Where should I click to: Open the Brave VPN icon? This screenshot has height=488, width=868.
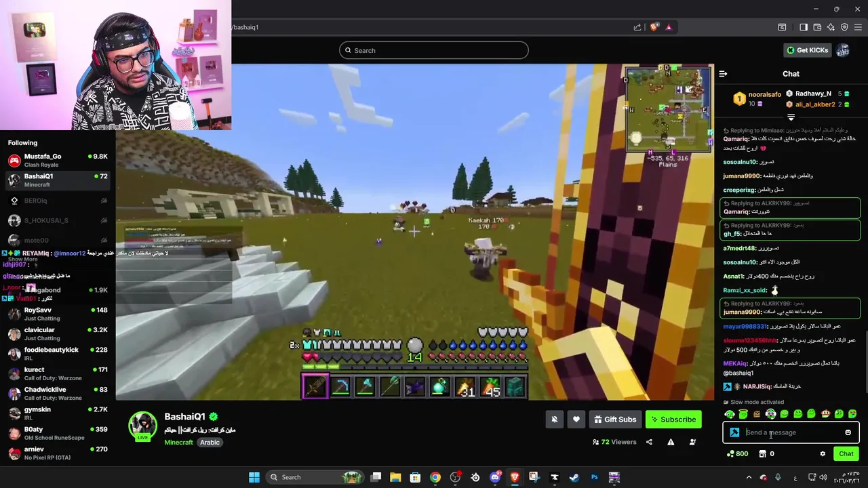pos(844,27)
